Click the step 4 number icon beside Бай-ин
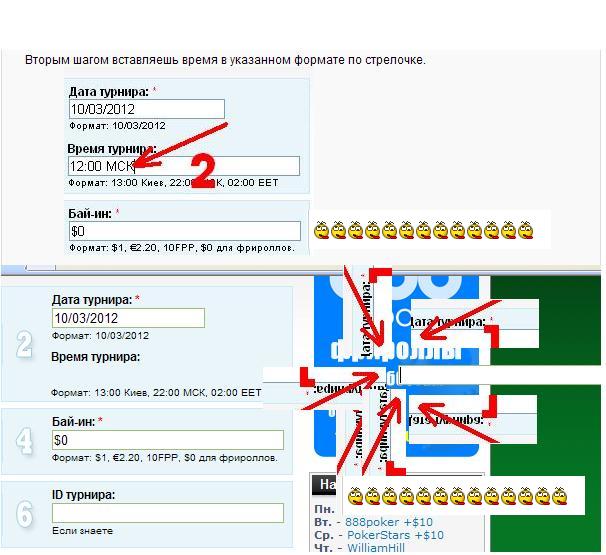Screen dimensions: 606x555 click(x=25, y=441)
